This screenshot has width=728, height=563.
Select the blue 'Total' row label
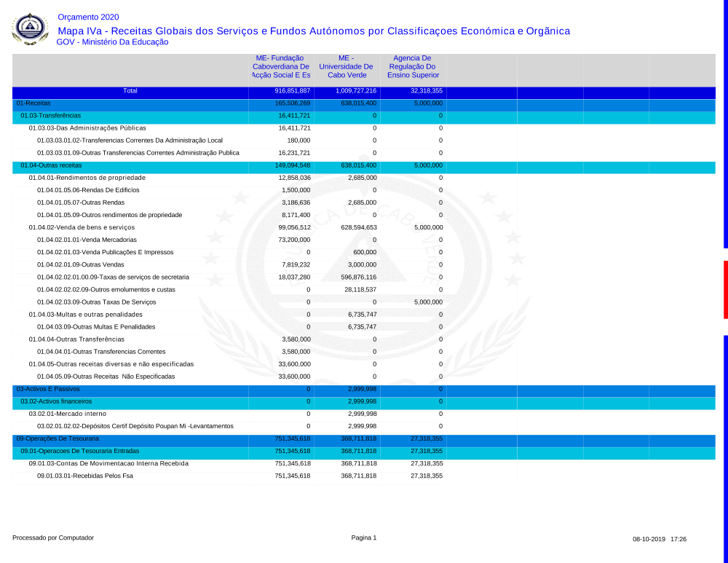(x=130, y=91)
